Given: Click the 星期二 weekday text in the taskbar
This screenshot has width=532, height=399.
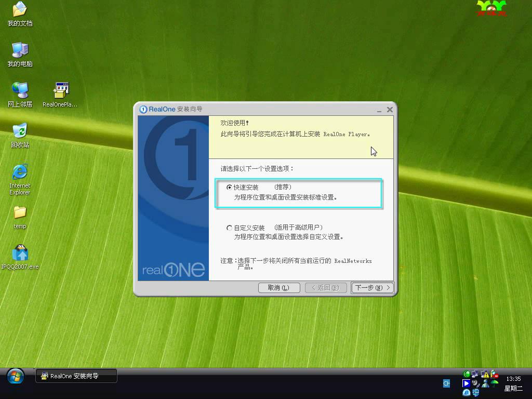Looking at the screenshot, I should tap(513, 389).
